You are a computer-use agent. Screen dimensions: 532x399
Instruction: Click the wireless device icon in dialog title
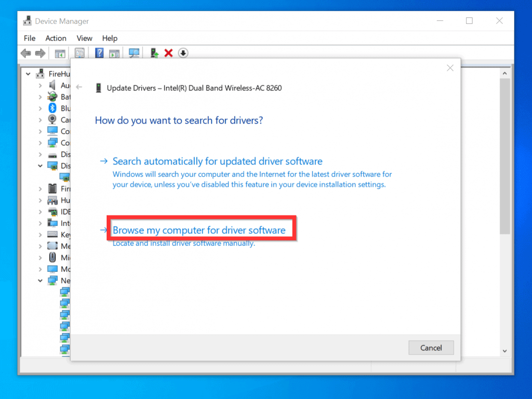pyautogui.click(x=99, y=88)
